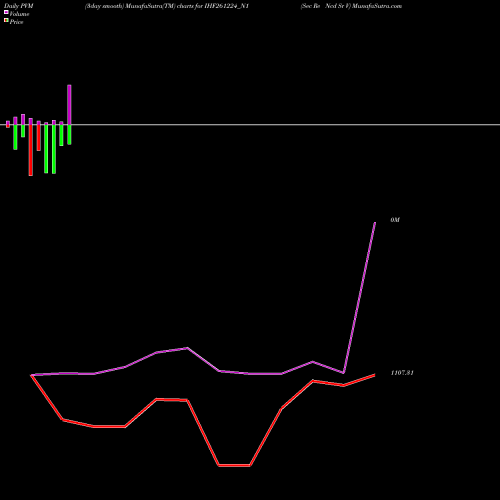Click the longest red price bar
The height and width of the screenshot is (500, 500).
(31, 150)
